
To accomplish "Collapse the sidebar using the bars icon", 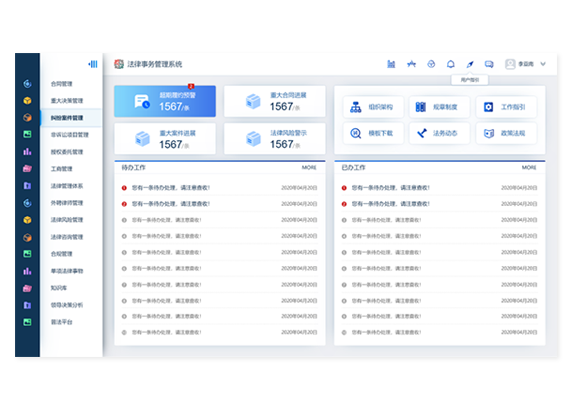I will (93, 64).
